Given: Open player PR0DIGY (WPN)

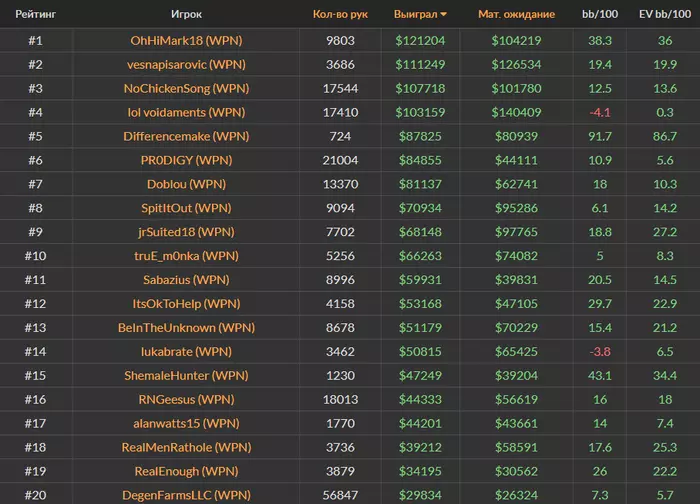Looking at the screenshot, I should point(186,160).
